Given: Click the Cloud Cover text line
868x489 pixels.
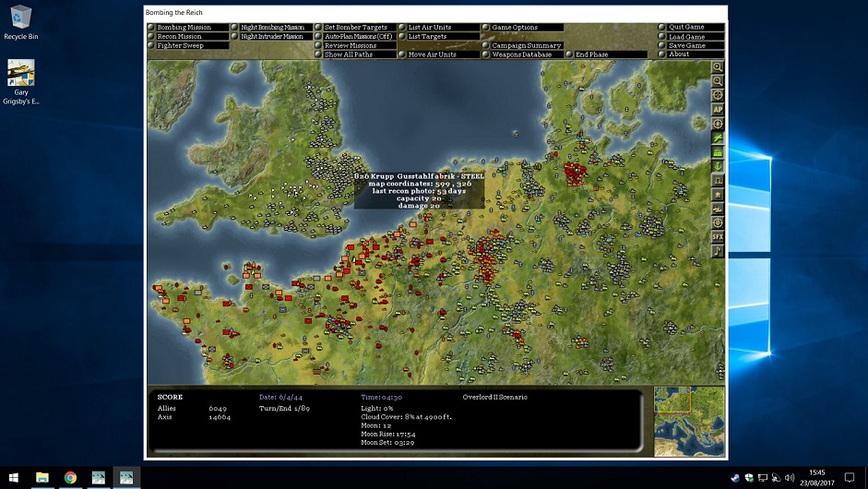Looking at the screenshot, I should [406, 417].
